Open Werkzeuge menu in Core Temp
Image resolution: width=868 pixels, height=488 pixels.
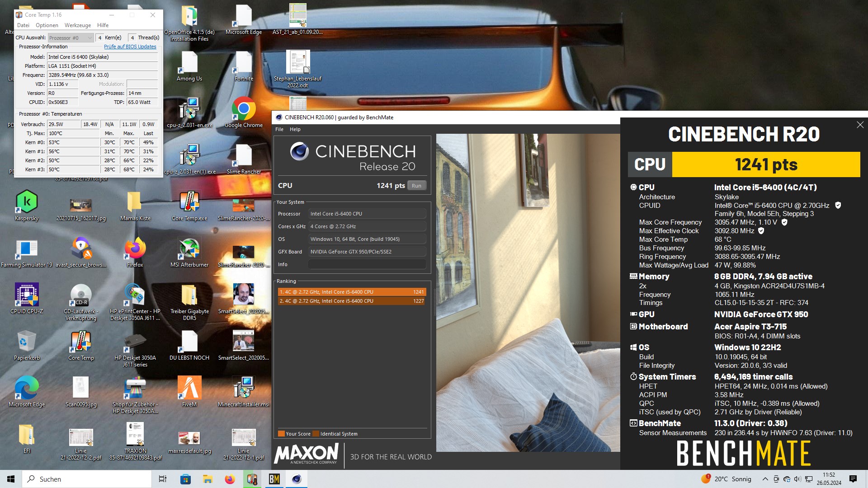point(77,25)
